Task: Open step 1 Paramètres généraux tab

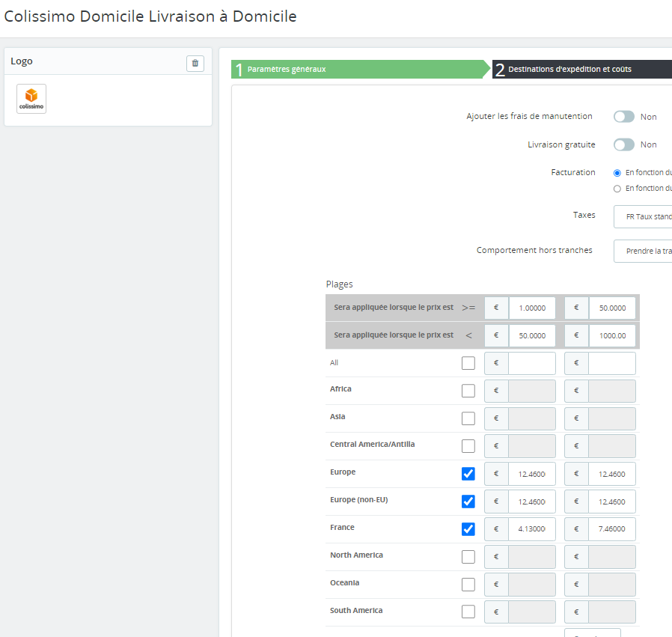Action: (361, 69)
